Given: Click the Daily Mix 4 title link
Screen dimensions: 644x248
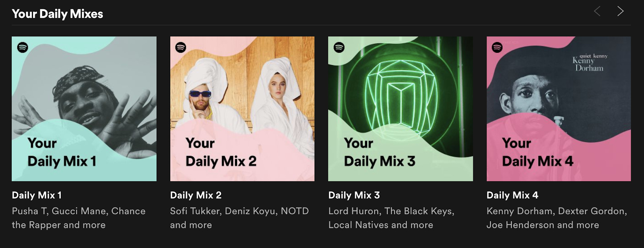Looking at the screenshot, I should tap(512, 195).
